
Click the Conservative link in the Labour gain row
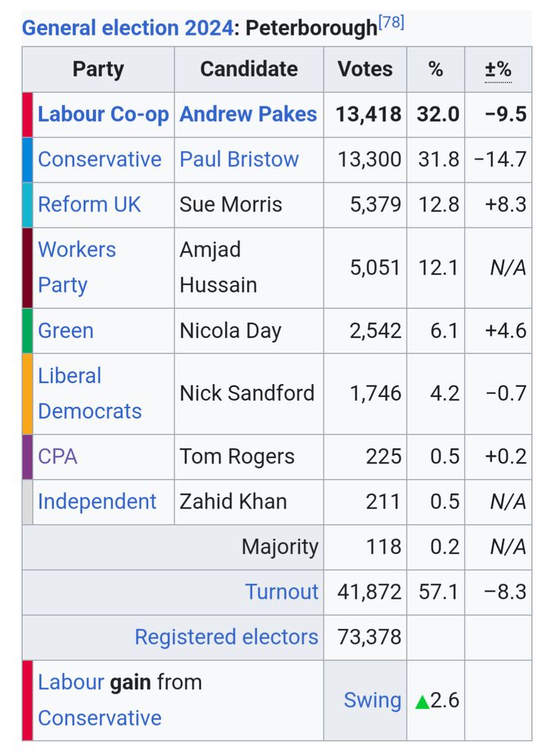(x=99, y=718)
